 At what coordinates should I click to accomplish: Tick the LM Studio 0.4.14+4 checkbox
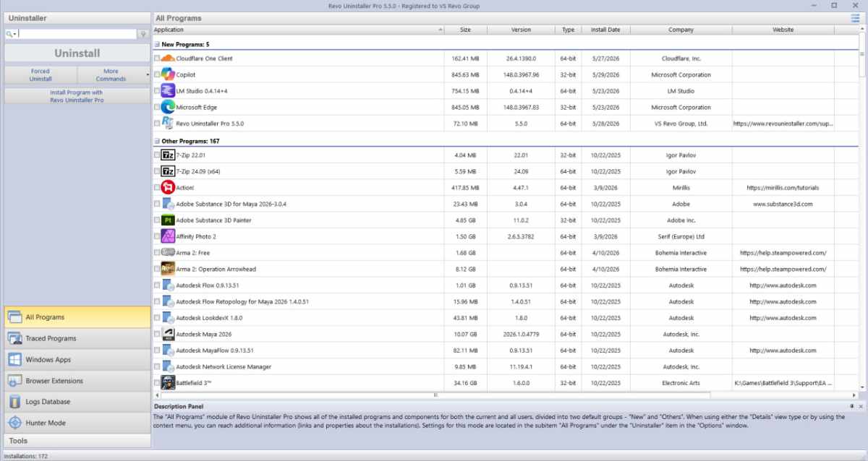tap(157, 91)
